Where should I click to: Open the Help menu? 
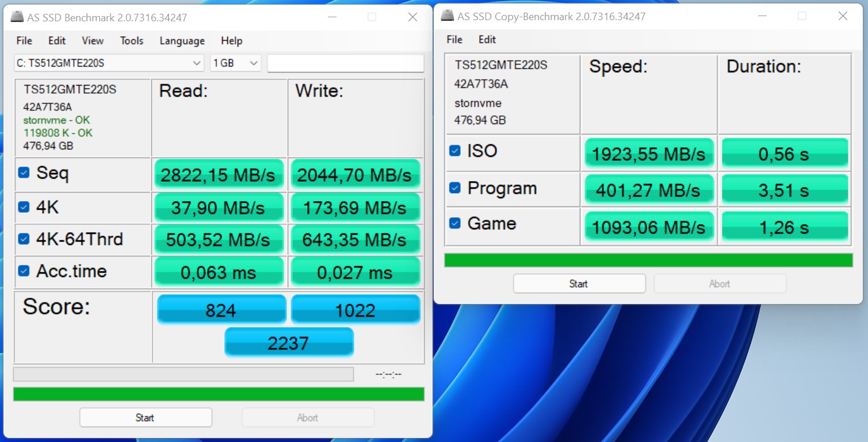[x=231, y=41]
